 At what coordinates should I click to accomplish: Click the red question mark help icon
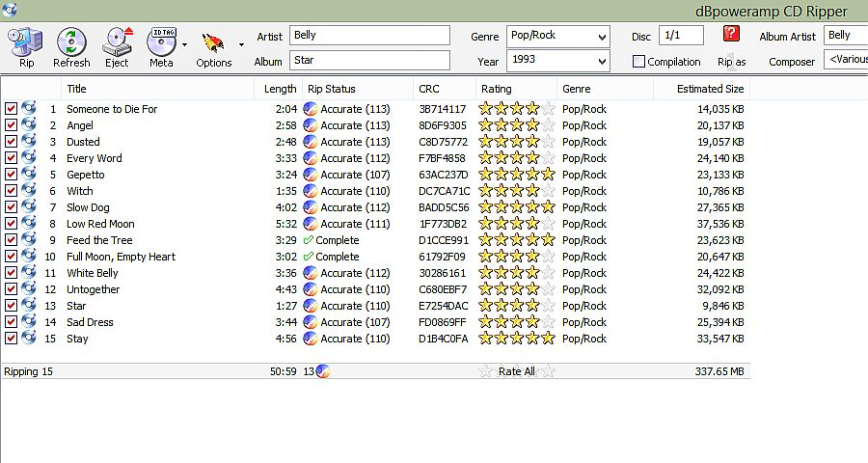coord(731,34)
